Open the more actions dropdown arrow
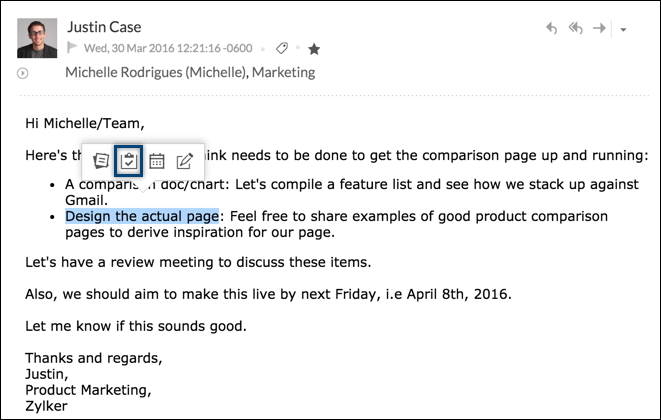Screen dimensions: 661x420 point(623,30)
